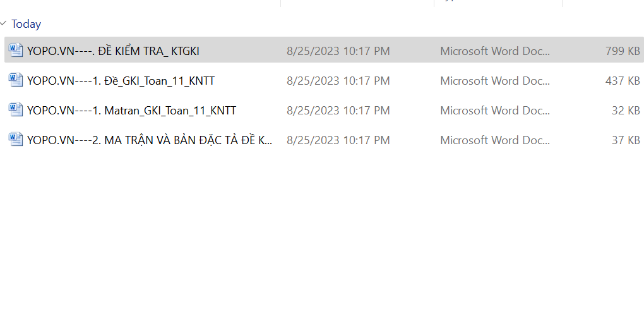Click the 437 KB size entry
644x311 pixels.
tap(623, 81)
